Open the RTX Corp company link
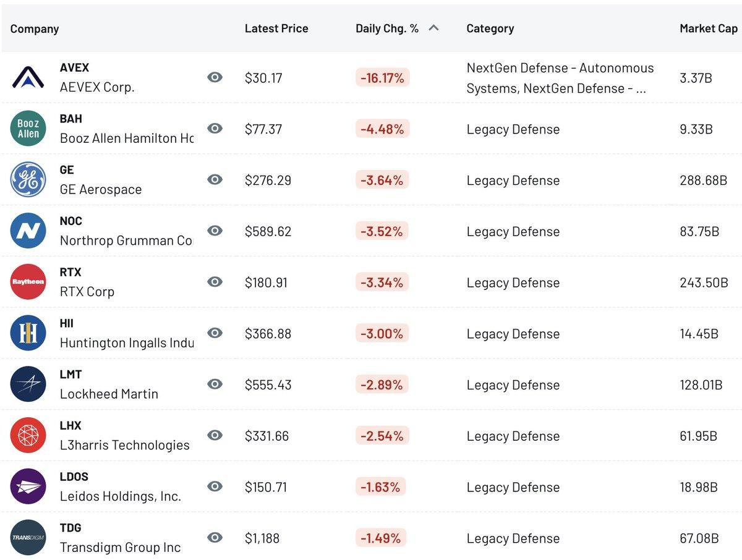 (x=87, y=292)
